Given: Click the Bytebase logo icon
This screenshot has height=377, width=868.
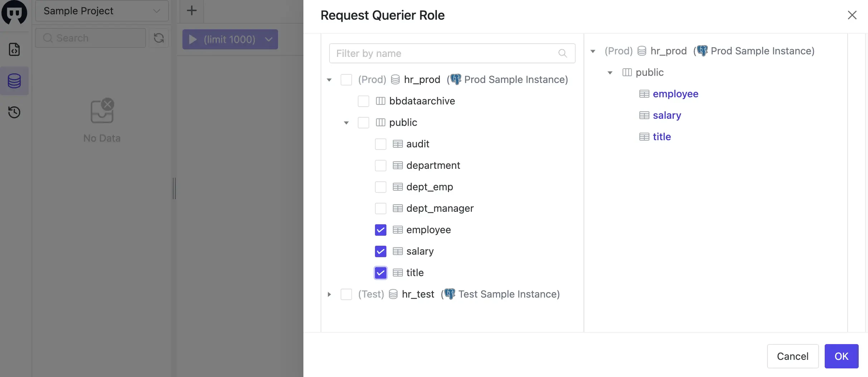Looking at the screenshot, I should pos(14,13).
